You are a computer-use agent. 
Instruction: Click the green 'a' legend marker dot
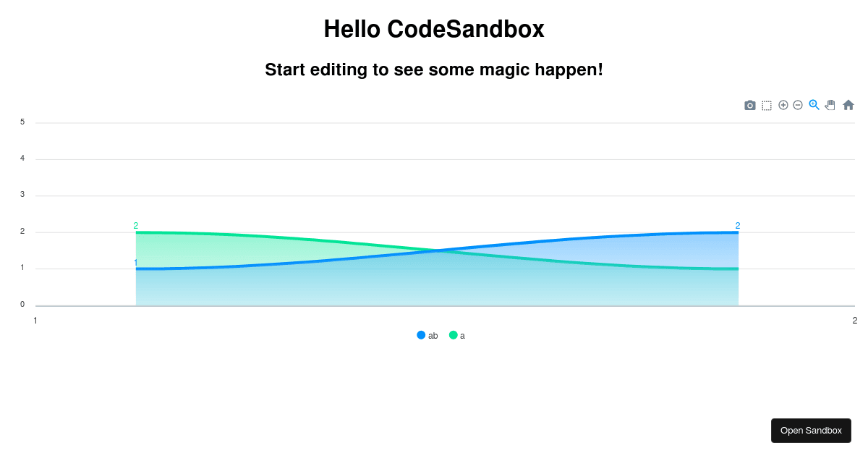tap(454, 335)
